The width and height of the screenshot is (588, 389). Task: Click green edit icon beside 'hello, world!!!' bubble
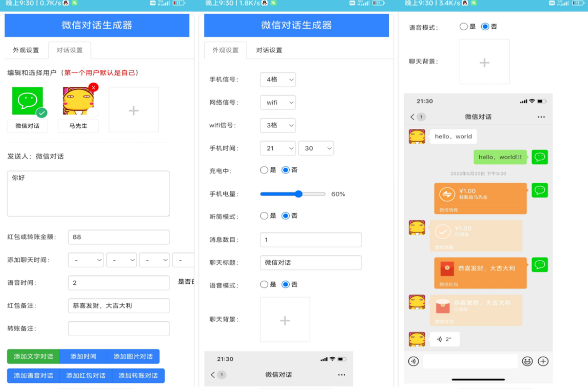[x=540, y=157]
